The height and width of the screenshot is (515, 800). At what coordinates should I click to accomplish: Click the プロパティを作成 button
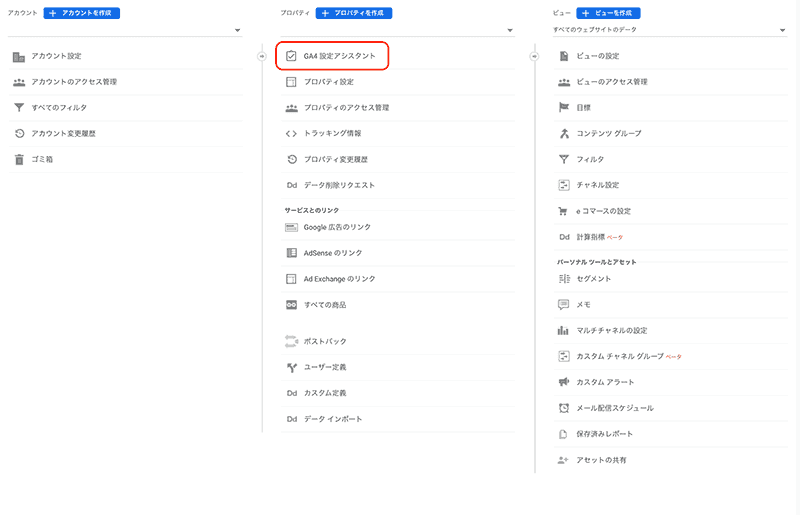point(354,13)
